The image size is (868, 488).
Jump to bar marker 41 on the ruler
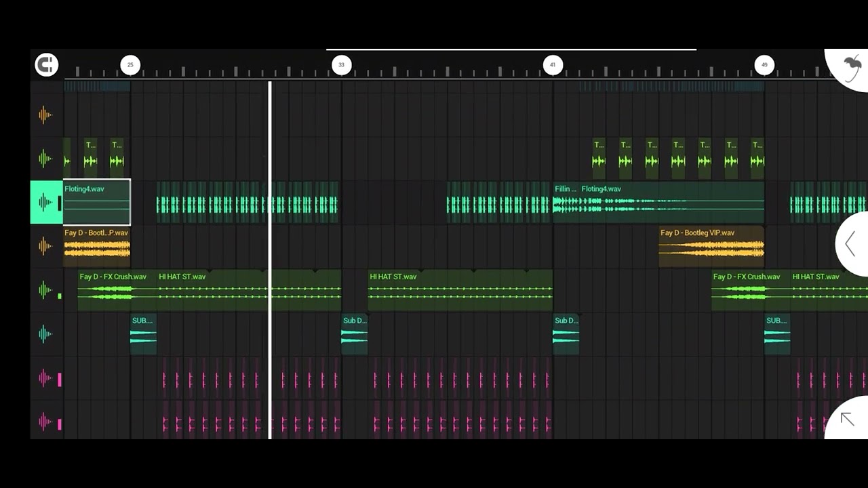[553, 65]
